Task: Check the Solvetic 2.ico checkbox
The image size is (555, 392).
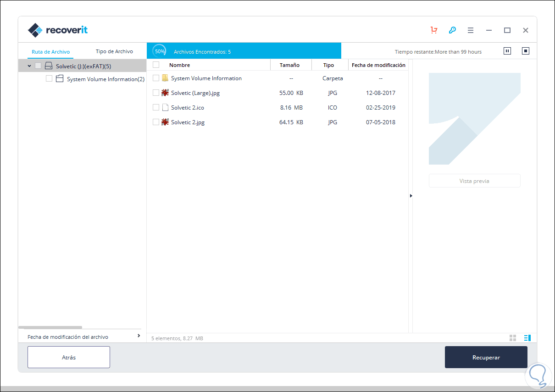Action: [156, 107]
